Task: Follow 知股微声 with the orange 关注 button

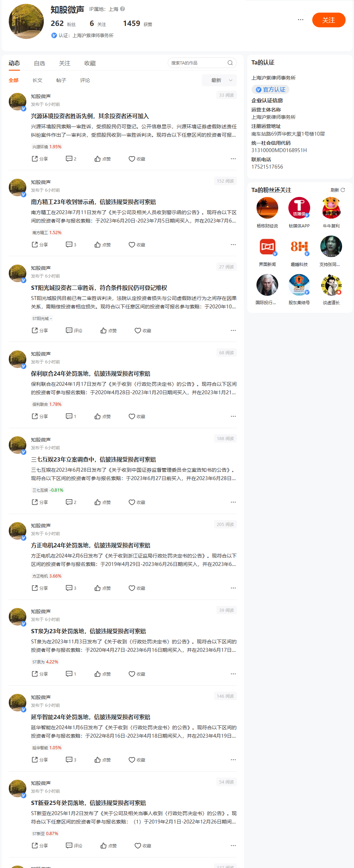Action: pyautogui.click(x=329, y=20)
